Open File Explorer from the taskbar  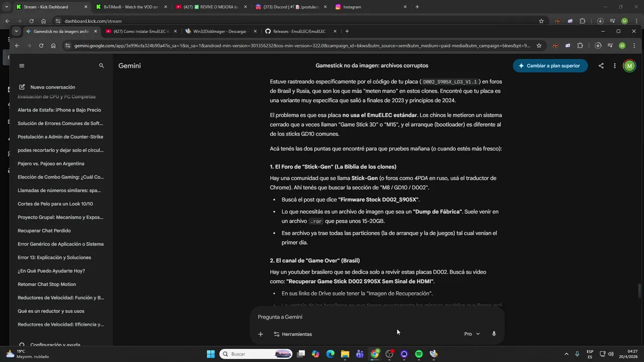tap(345, 354)
